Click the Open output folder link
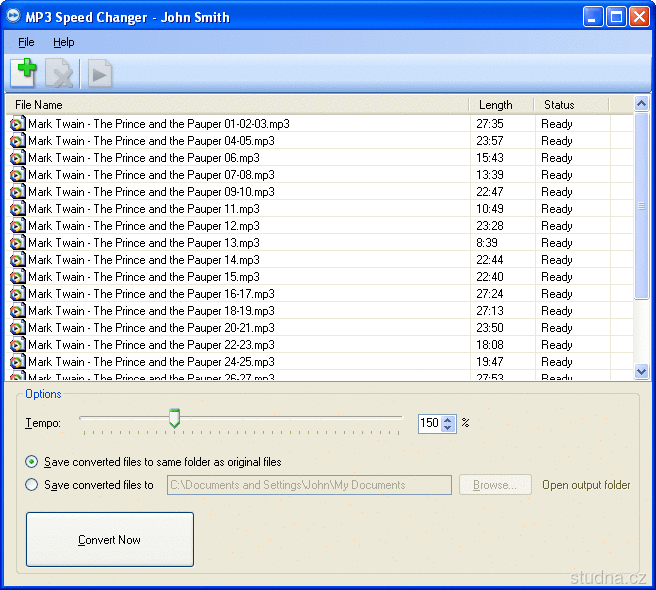 click(x=586, y=485)
